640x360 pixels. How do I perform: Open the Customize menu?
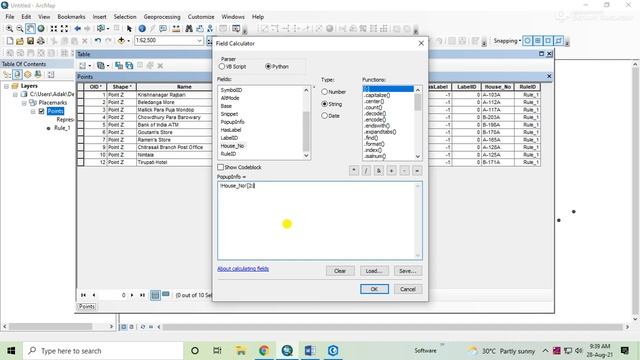coord(201,17)
